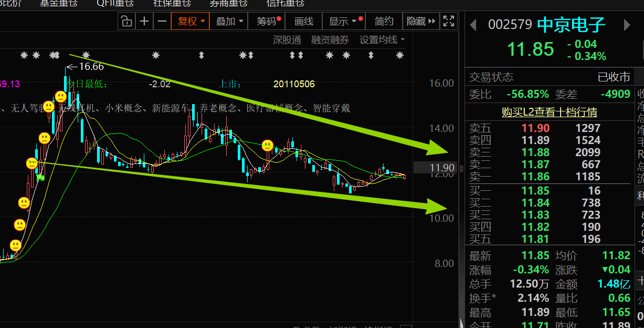This screenshot has width=644, height=328.
Task: Click the 金额 value 1.48亿
Action: pos(614,284)
